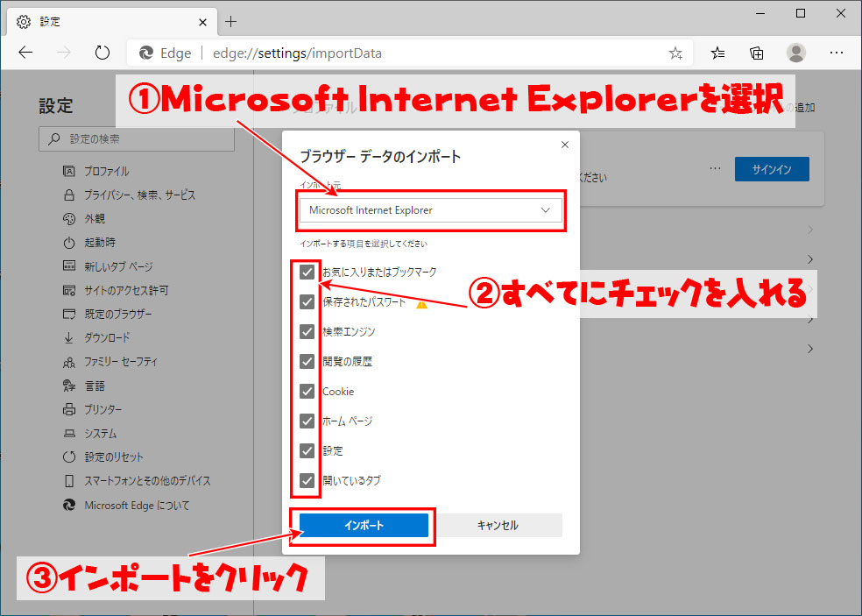This screenshot has height=616, width=862.
Task: Open the Favorites list icon in the toolbar
Action: click(x=717, y=53)
